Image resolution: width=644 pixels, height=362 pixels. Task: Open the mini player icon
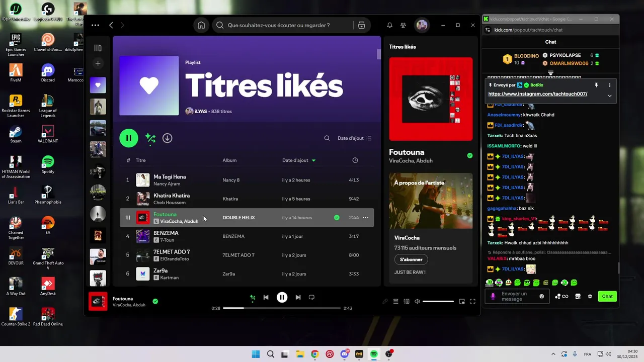[462, 302]
